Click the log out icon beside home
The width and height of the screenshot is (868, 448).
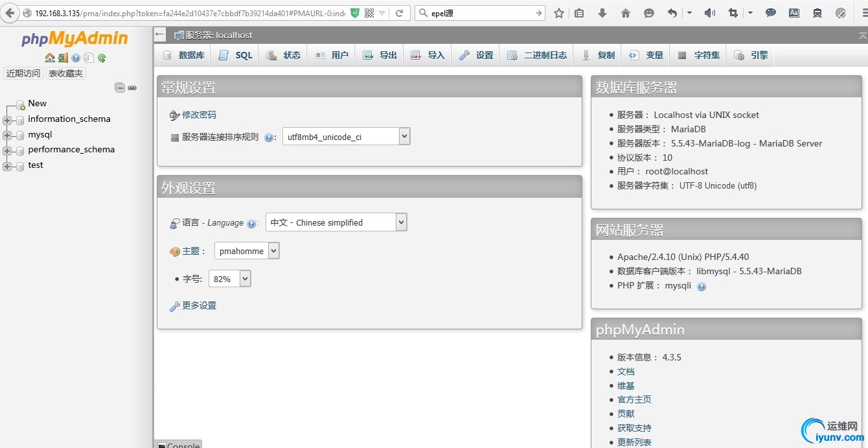(x=63, y=58)
